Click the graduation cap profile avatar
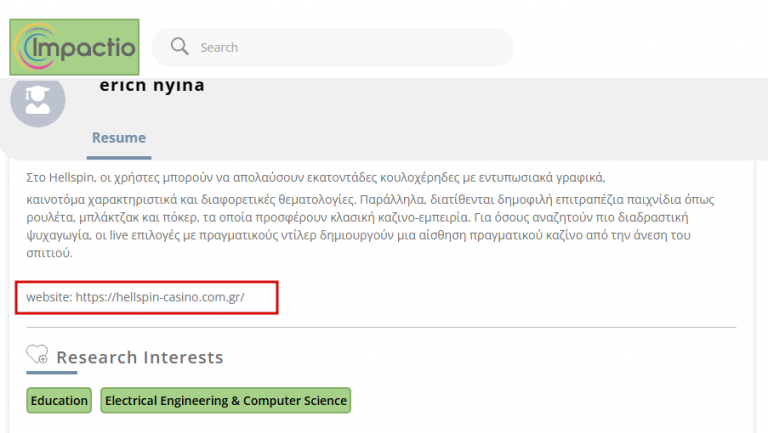 (x=38, y=100)
